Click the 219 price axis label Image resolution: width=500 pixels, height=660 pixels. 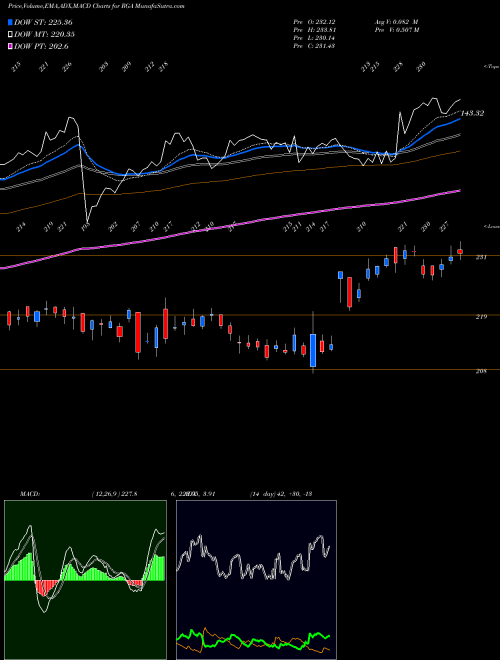point(481,317)
